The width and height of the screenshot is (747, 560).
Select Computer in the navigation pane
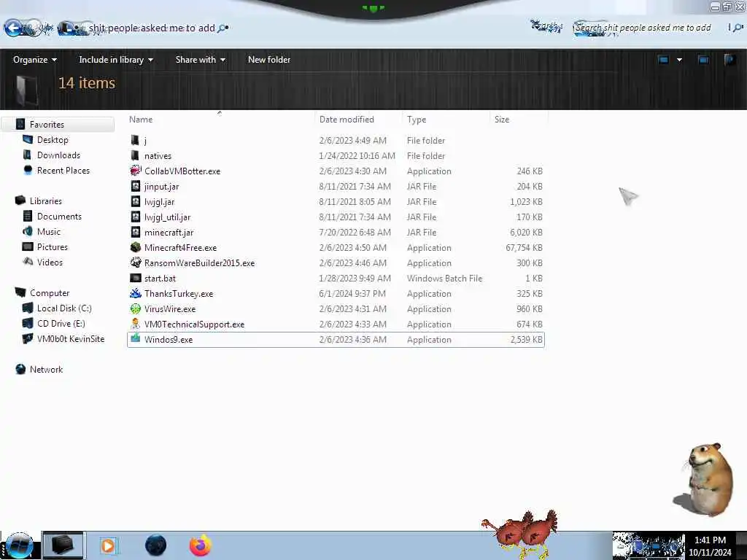point(50,293)
